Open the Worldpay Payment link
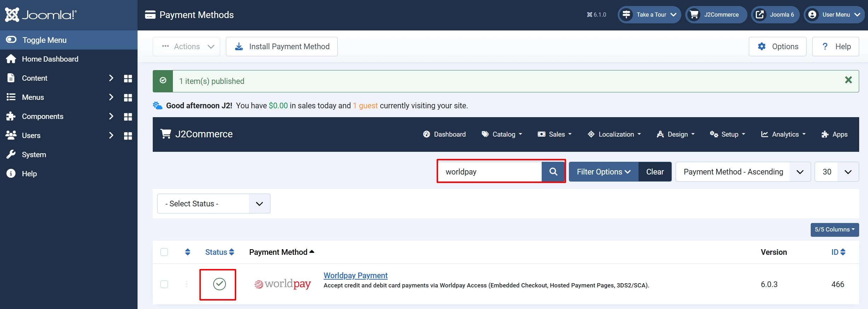Viewport: 868px width, 309px height. (355, 275)
